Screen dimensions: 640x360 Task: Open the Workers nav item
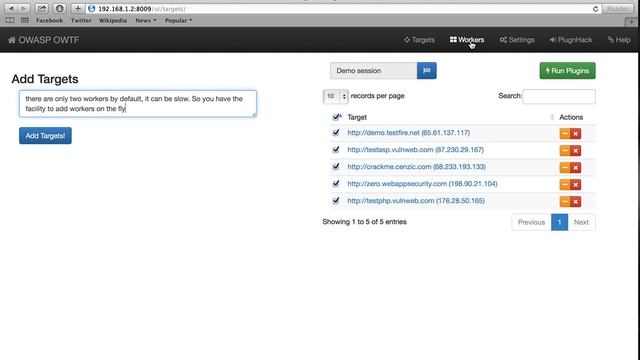467,40
